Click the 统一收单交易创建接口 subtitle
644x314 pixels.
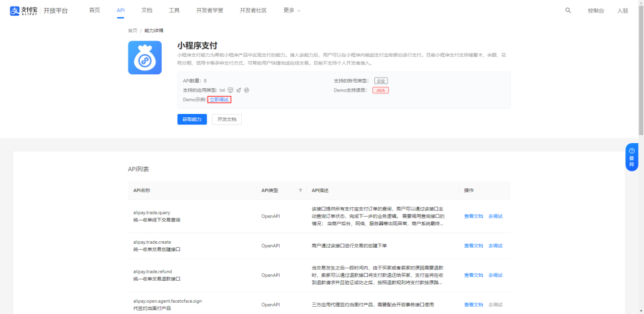point(157,250)
